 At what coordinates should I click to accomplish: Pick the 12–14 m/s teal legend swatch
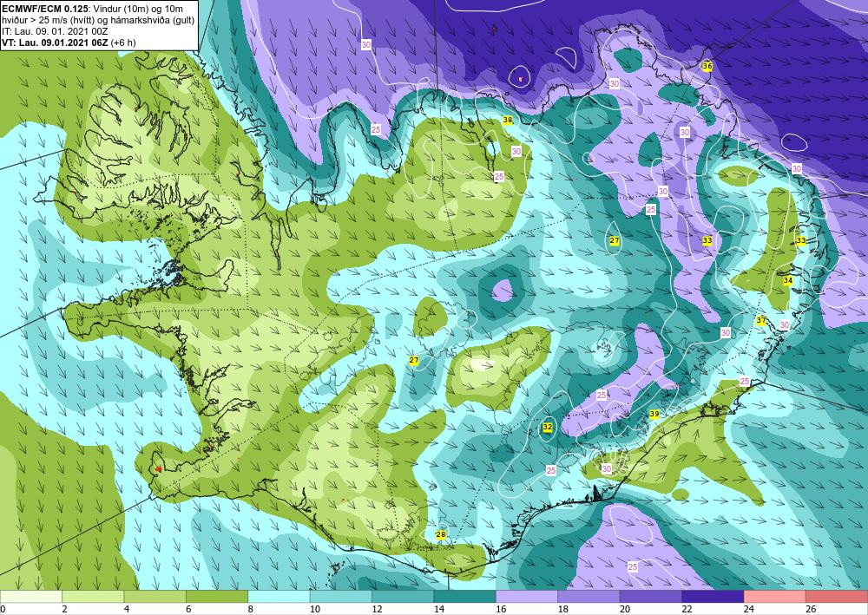click(x=403, y=596)
